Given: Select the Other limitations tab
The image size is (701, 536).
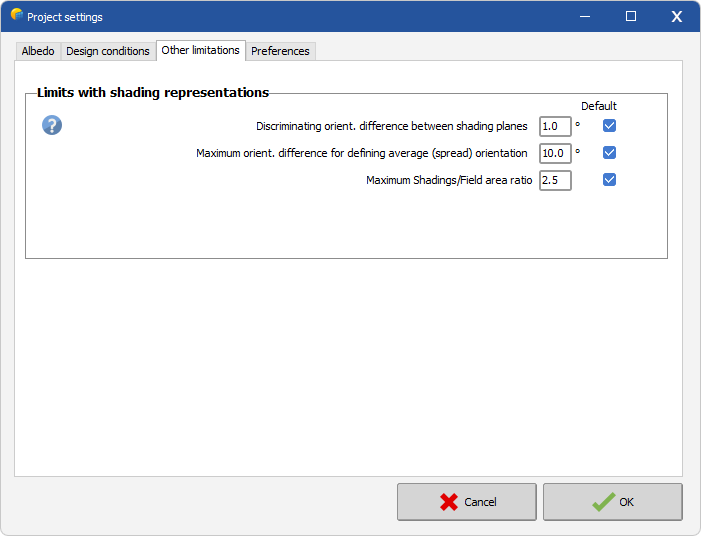Looking at the screenshot, I should (x=201, y=50).
